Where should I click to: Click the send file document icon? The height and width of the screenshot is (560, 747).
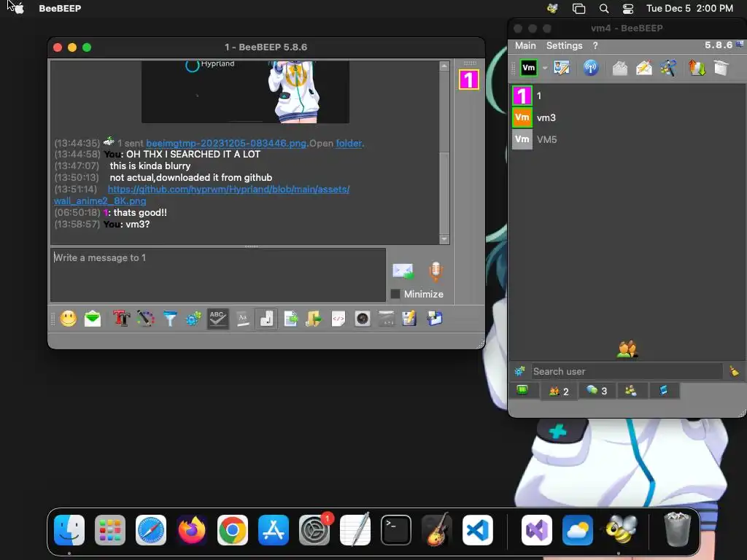290,319
